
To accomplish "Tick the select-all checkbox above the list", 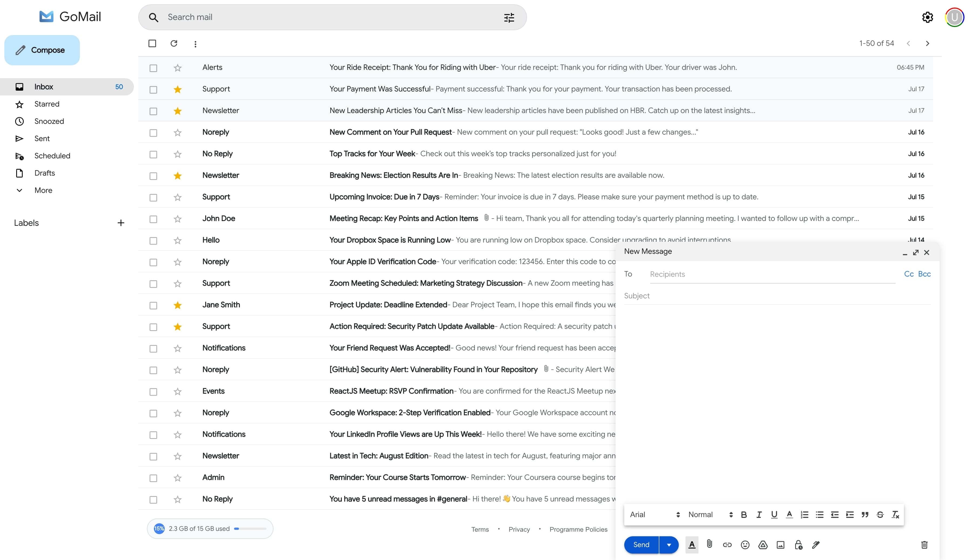I will (153, 43).
